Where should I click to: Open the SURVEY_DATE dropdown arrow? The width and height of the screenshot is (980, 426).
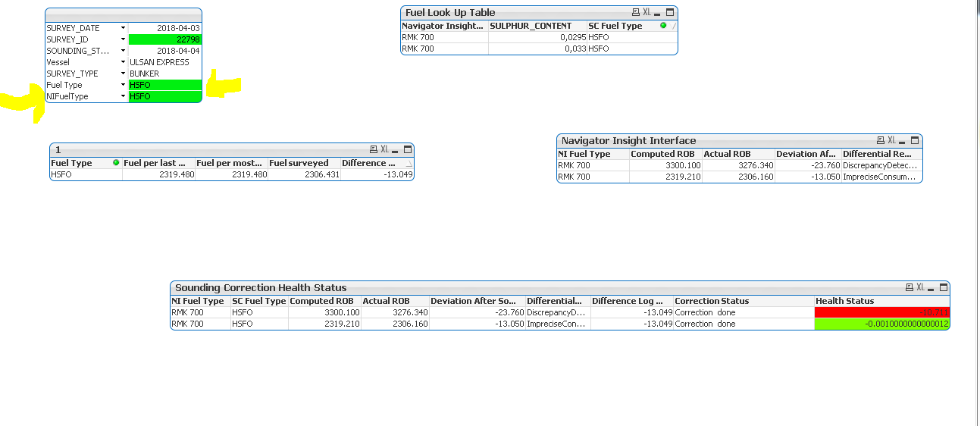123,28
